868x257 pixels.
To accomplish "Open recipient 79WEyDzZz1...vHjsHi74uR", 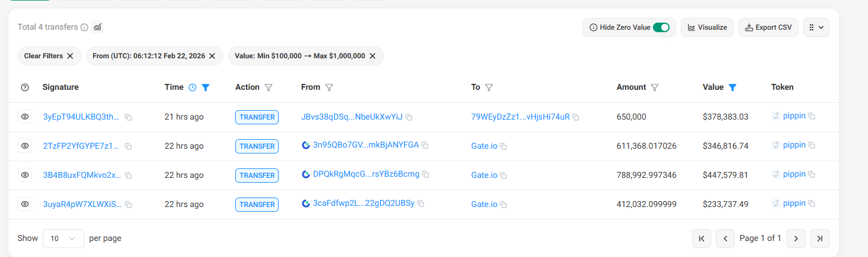I will tap(520, 117).
